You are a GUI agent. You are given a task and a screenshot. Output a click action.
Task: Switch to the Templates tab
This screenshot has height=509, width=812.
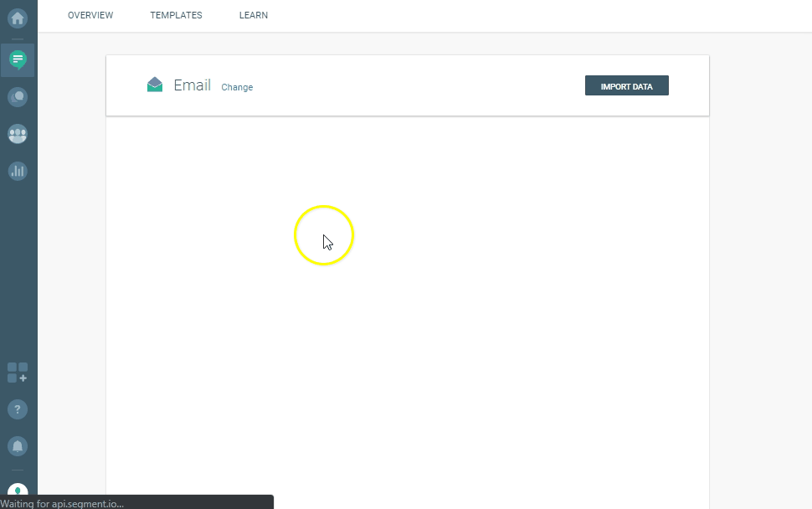(176, 15)
